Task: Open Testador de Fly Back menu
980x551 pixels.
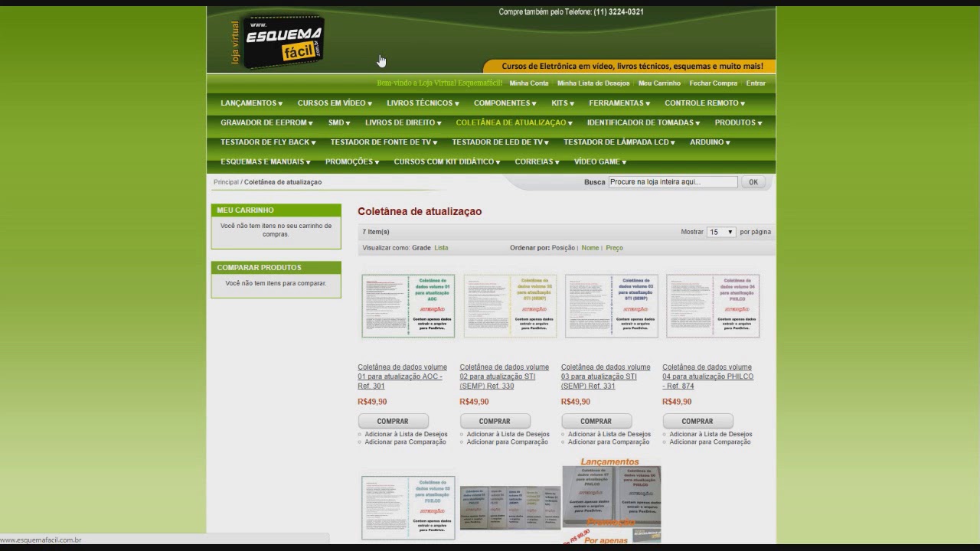Action: coord(268,142)
